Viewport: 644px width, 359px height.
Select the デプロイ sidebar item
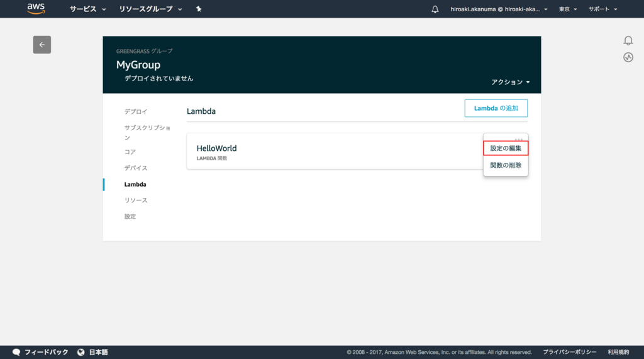136,111
